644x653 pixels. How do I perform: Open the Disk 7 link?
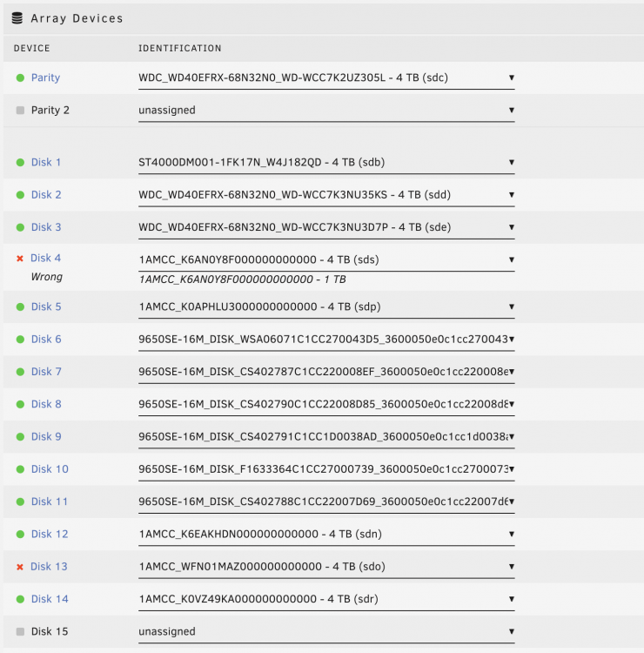point(46,372)
